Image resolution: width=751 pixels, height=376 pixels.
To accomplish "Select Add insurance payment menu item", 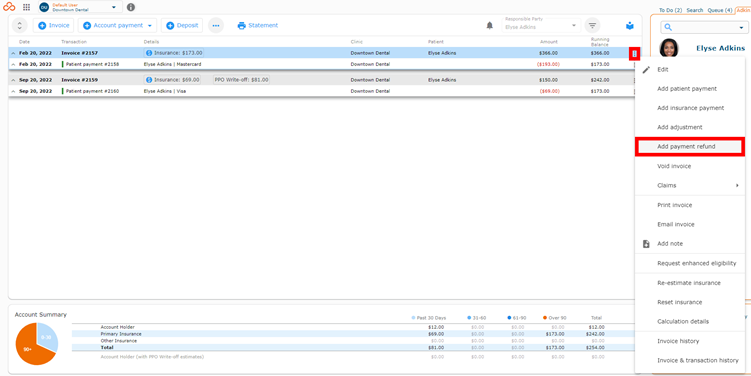I will [690, 108].
